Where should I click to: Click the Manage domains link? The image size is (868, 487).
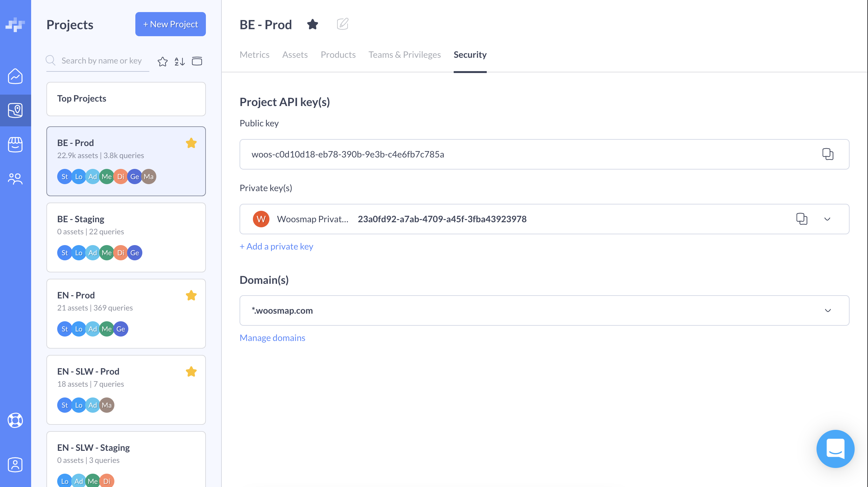pyautogui.click(x=272, y=337)
